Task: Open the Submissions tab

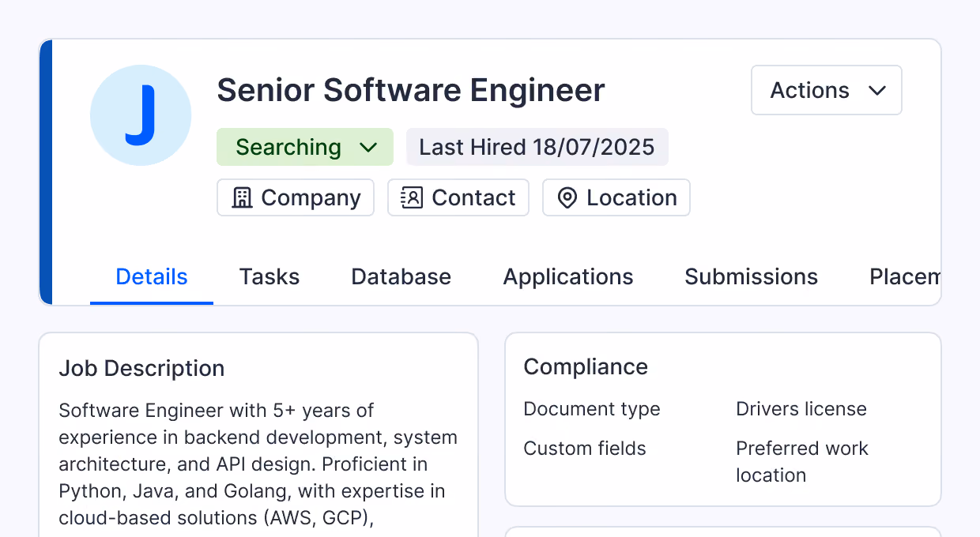Action: (x=752, y=276)
